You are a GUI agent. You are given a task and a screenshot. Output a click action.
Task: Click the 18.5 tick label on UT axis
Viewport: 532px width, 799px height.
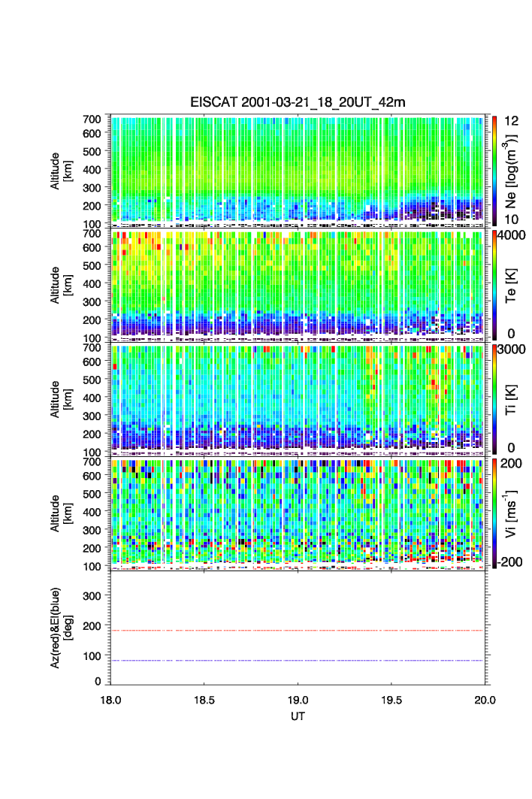point(205,699)
